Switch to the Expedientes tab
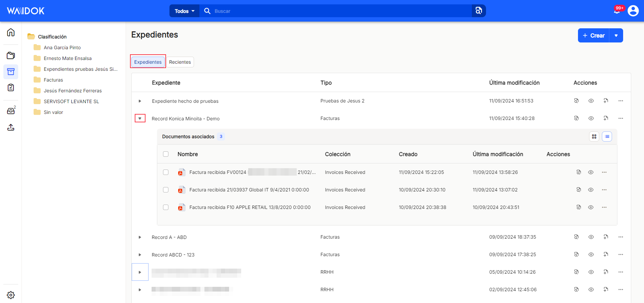 [148, 62]
